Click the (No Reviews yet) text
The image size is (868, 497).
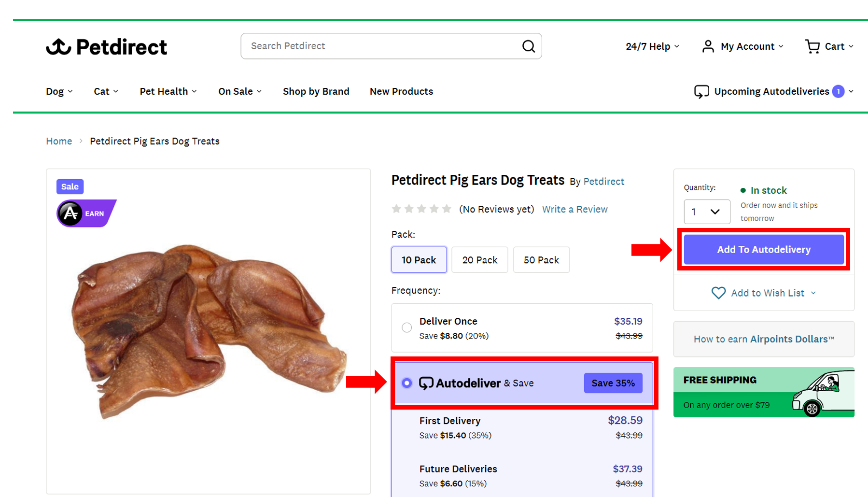(496, 209)
